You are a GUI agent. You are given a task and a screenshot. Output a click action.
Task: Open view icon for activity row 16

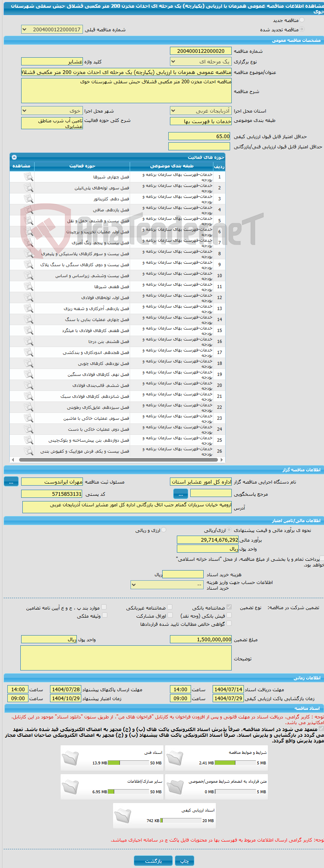click(28, 341)
